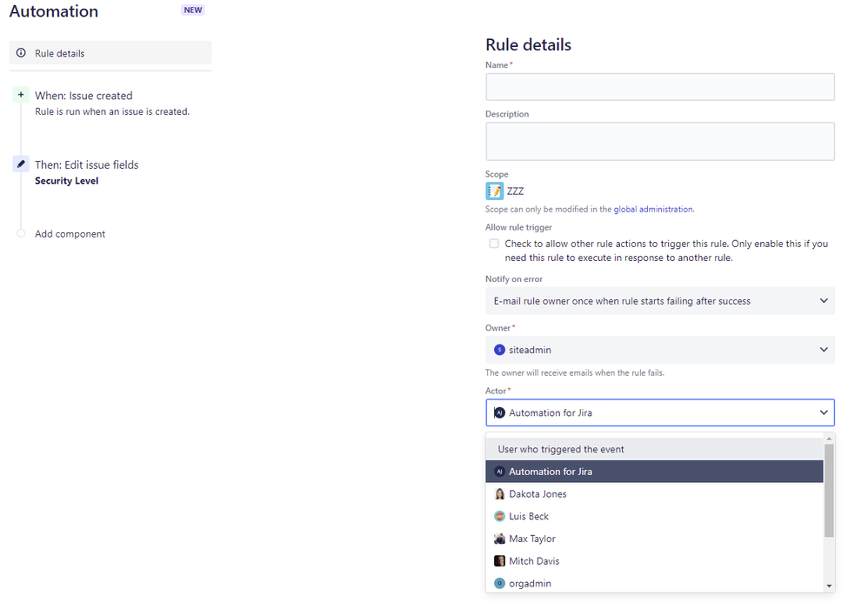Click the Luis Beck avatar
Image resolution: width=868 pixels, height=603 pixels.
click(499, 516)
